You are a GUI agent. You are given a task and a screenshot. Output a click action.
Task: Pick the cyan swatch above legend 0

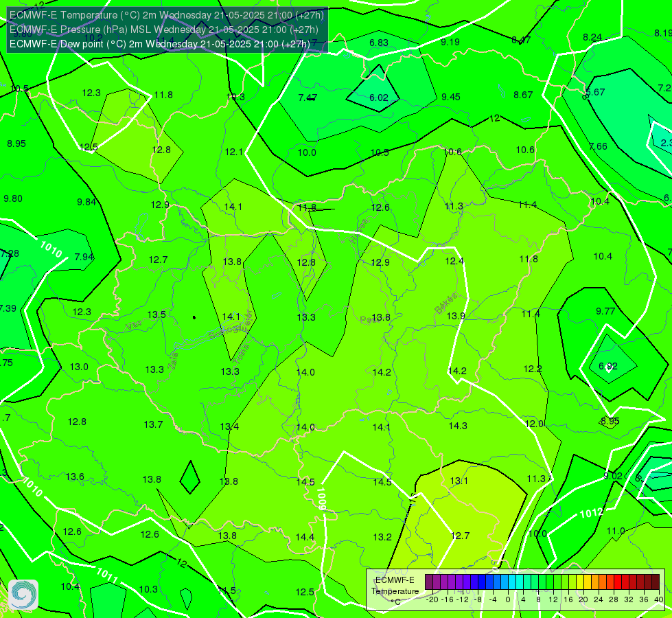pos(512,582)
